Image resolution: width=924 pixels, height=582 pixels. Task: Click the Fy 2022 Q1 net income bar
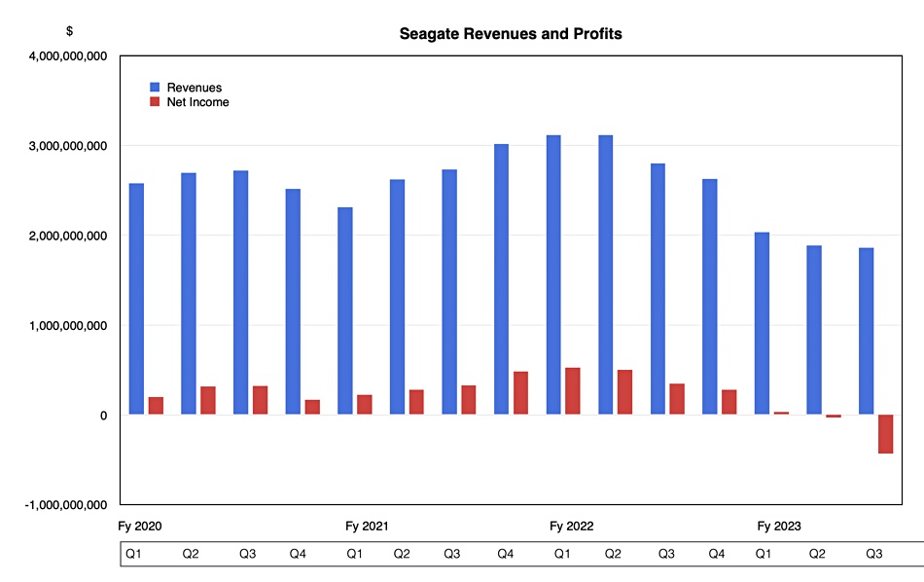[x=573, y=391]
